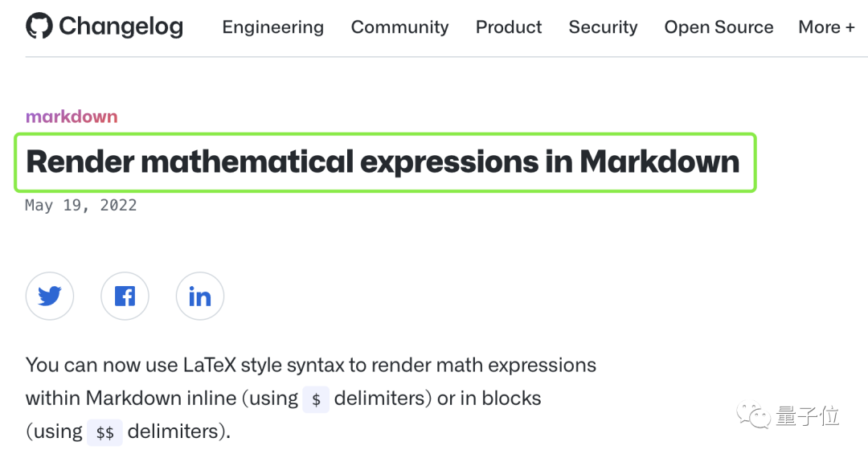
Task: Click the $$ delimiter code snippet
Action: point(104,432)
